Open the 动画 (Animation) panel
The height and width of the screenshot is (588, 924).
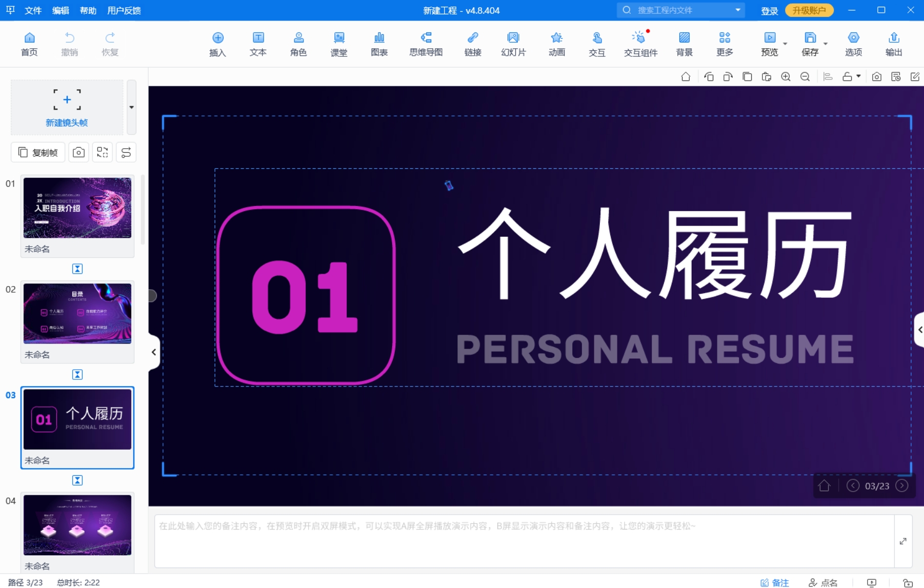pyautogui.click(x=557, y=44)
